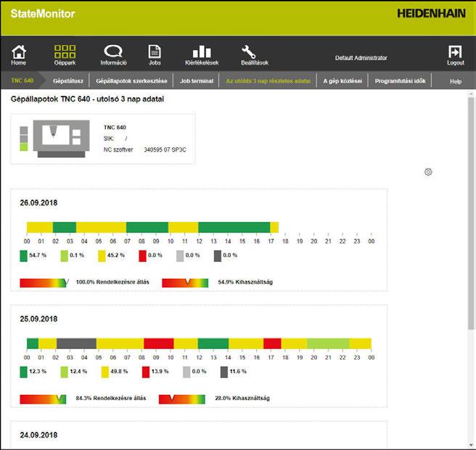
Task: Click dark green 54.7 % legend swatch
Action: coord(23,255)
